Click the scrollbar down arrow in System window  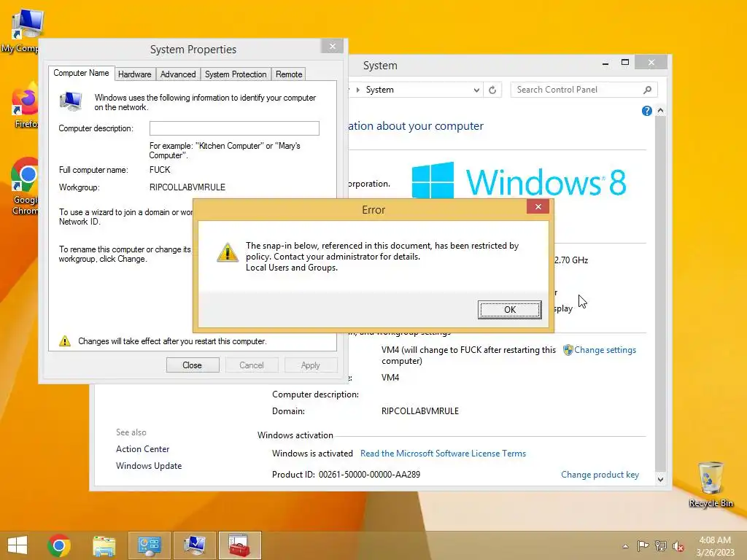pyautogui.click(x=660, y=480)
